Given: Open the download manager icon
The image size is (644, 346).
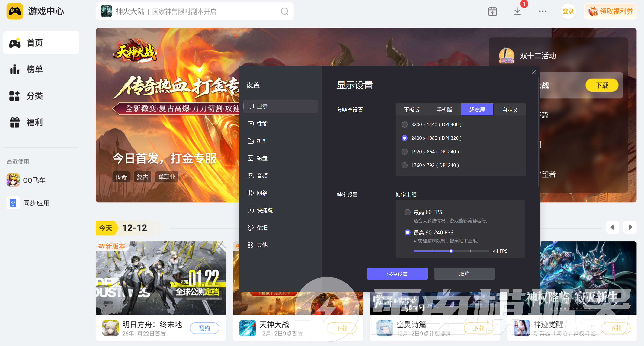Looking at the screenshot, I should point(517,11).
